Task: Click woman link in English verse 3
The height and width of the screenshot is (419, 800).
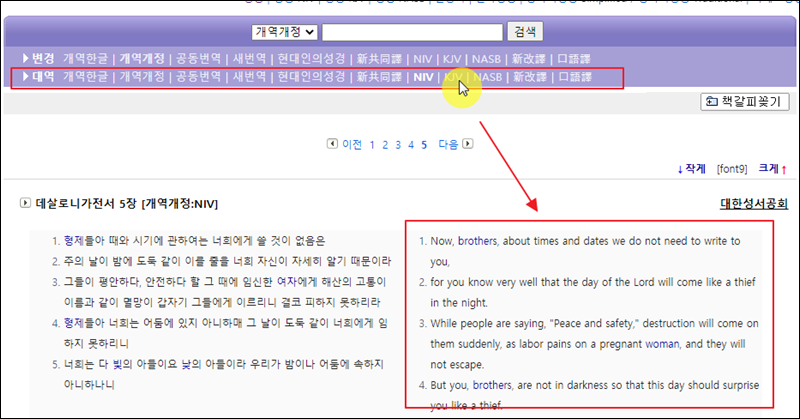Action: pos(662,344)
